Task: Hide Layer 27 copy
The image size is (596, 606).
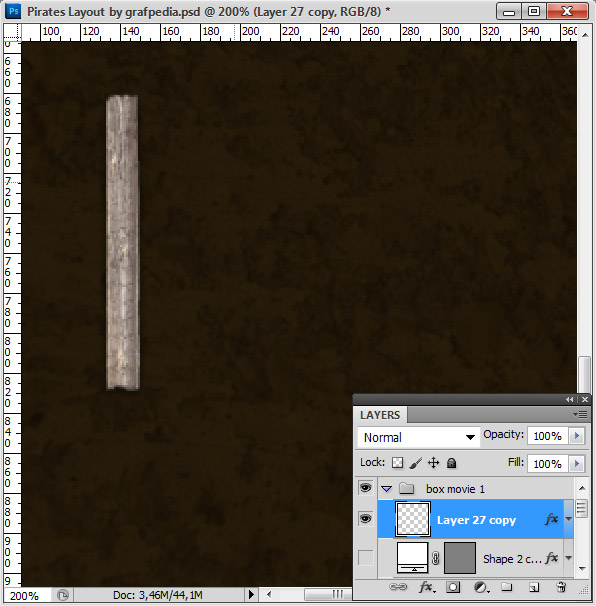Action: [365, 518]
